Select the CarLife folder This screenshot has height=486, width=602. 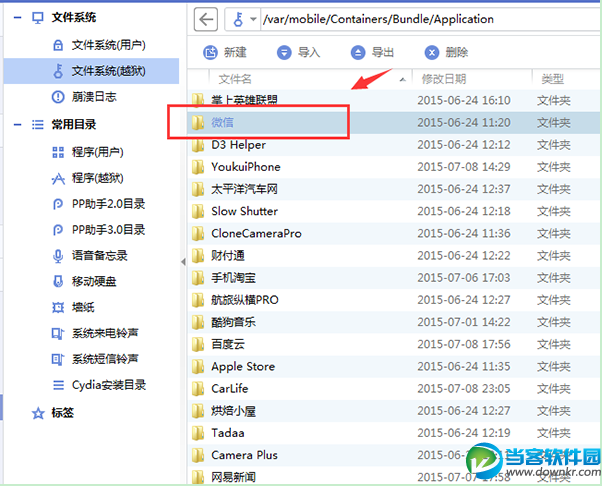pos(230,388)
